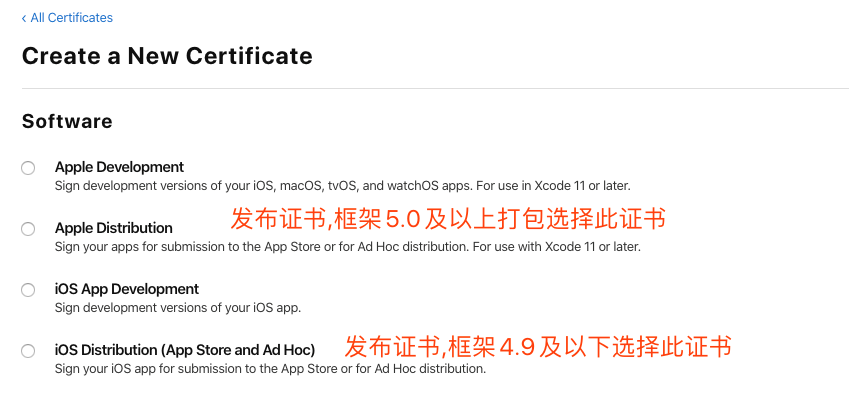Click the description about watchOS apps
The image size is (849, 401).
click(x=343, y=186)
